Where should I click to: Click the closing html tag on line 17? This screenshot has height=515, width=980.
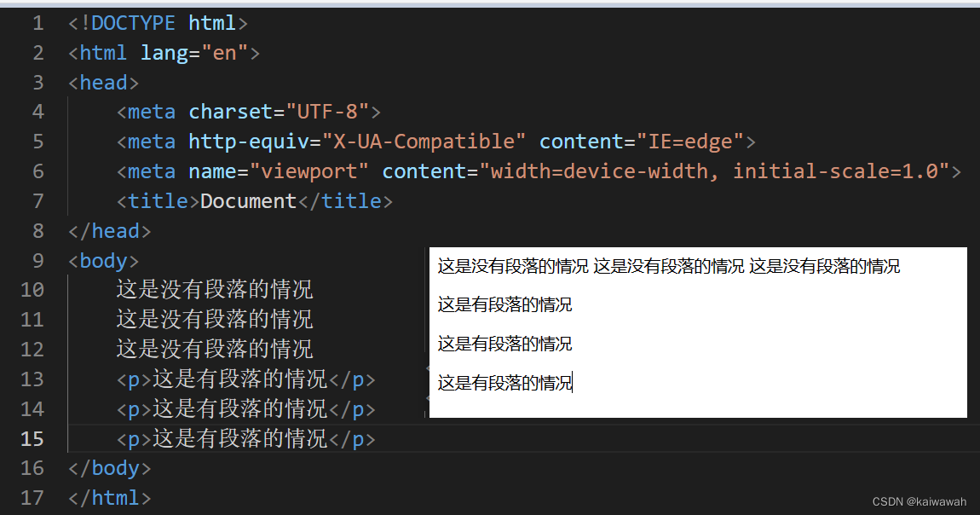click(109, 497)
